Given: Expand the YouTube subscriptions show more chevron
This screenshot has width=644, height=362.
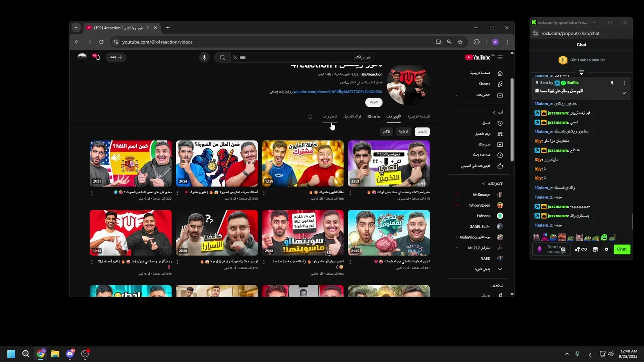Looking at the screenshot, I should point(500,269).
